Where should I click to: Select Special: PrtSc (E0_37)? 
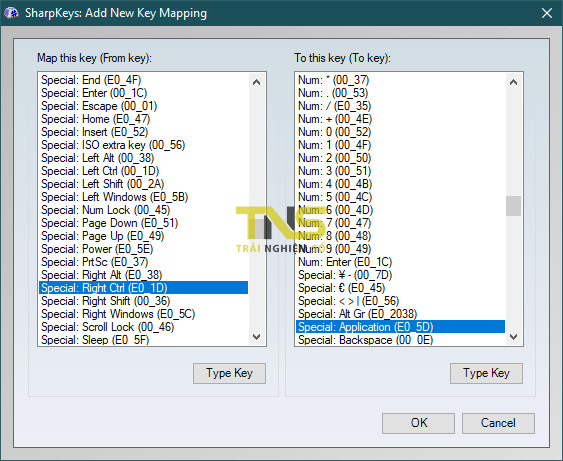(x=143, y=262)
